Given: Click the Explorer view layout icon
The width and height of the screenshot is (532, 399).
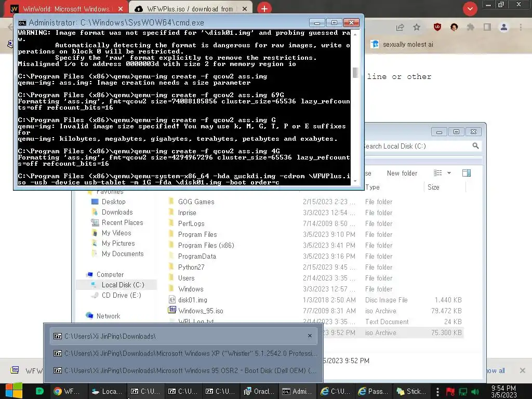Looking at the screenshot, I should pos(437,173).
